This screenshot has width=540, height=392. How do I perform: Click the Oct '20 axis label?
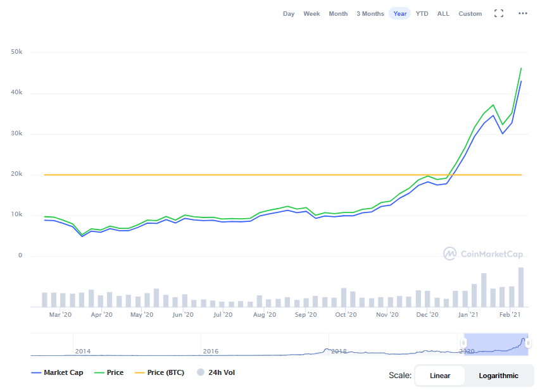tap(346, 314)
